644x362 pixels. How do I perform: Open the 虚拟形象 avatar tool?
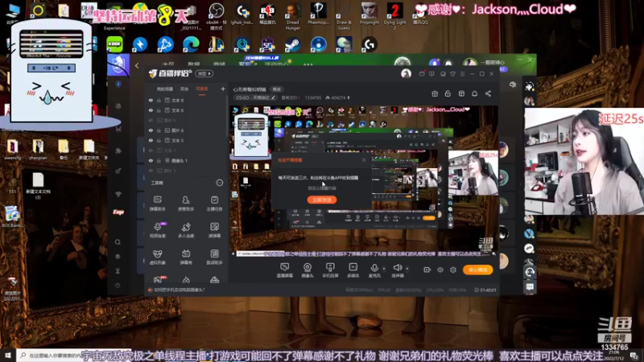click(157, 257)
